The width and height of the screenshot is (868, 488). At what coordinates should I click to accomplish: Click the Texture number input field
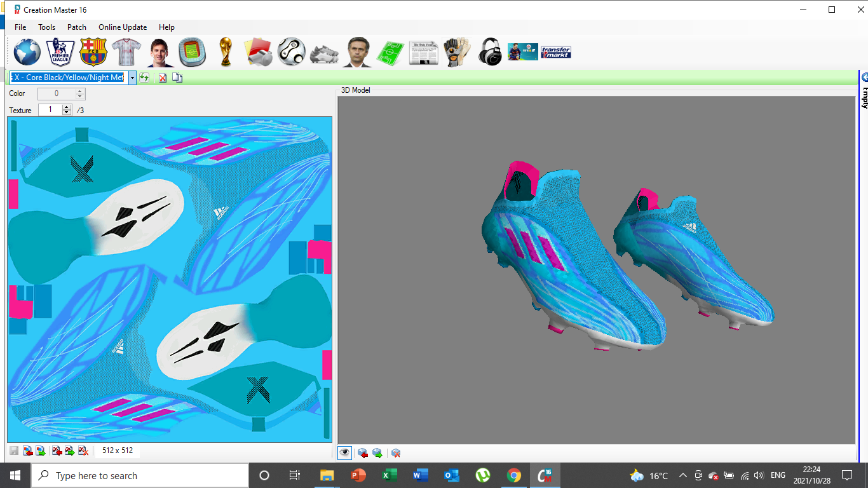coord(50,110)
